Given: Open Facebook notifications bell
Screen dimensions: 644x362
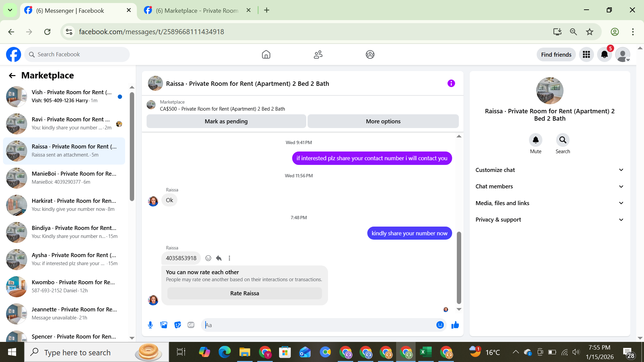Looking at the screenshot, I should (604, 55).
